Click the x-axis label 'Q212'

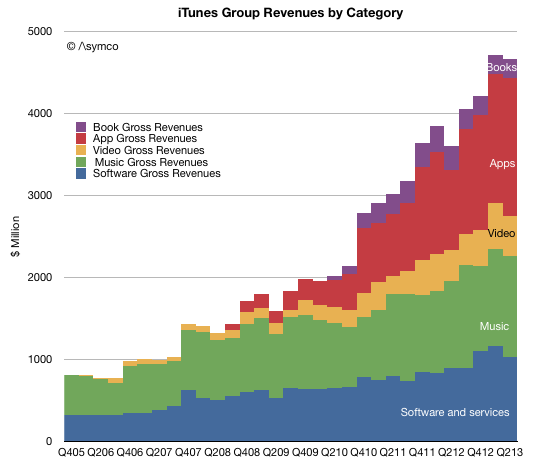451,452
